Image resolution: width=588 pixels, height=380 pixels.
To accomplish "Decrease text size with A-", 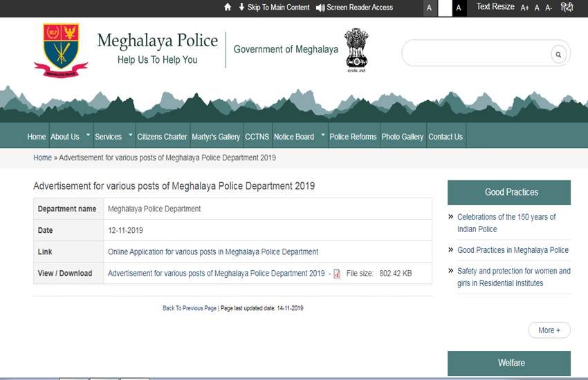I will 549,8.
